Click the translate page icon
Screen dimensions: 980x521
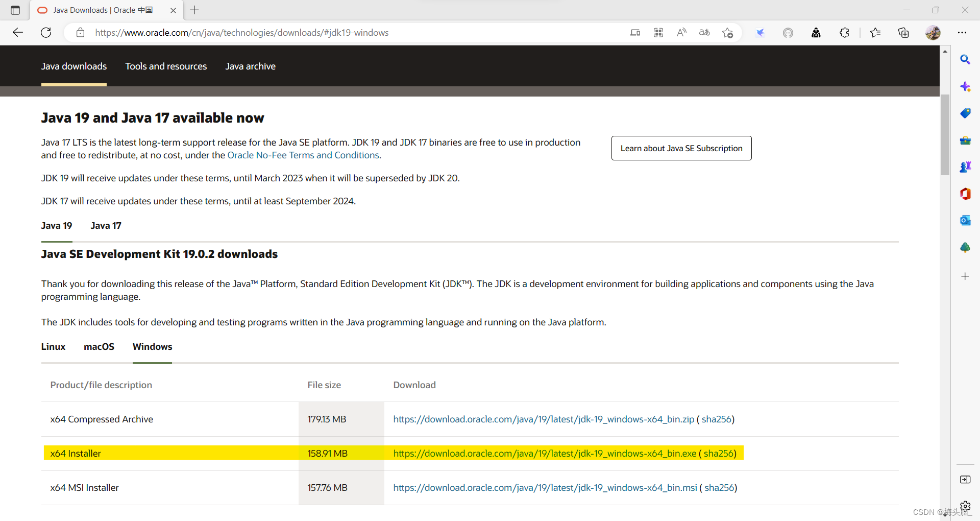[704, 33]
